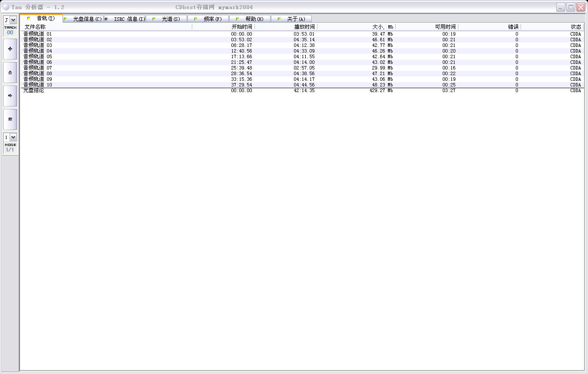
Task: Open the ISRC 信息(I) tab
Action: coord(125,19)
